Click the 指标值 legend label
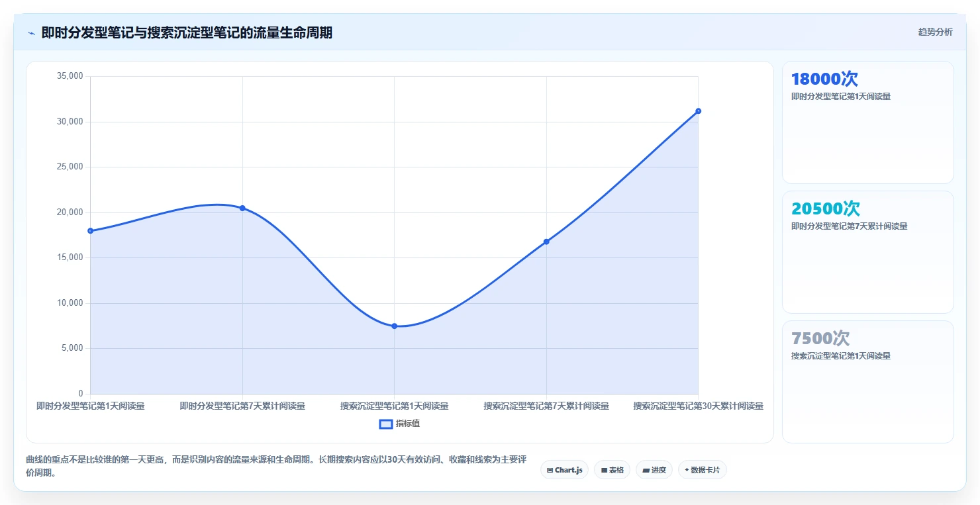 pos(408,424)
